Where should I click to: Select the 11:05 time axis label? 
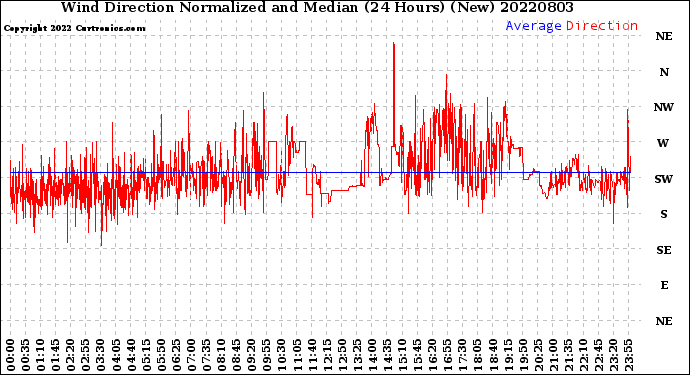pos(297,355)
